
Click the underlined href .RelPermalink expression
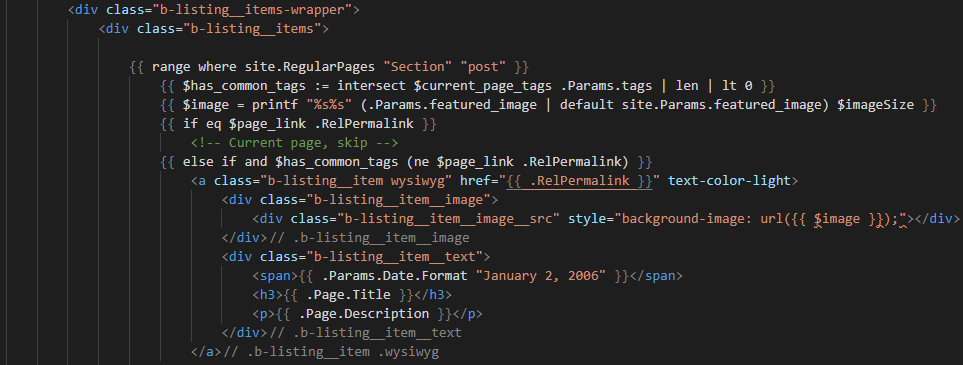(x=579, y=181)
